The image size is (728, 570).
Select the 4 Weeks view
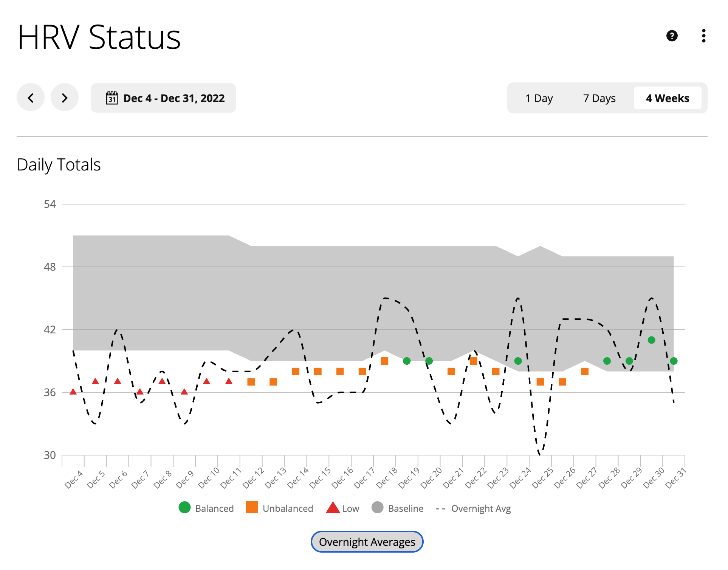tap(667, 98)
